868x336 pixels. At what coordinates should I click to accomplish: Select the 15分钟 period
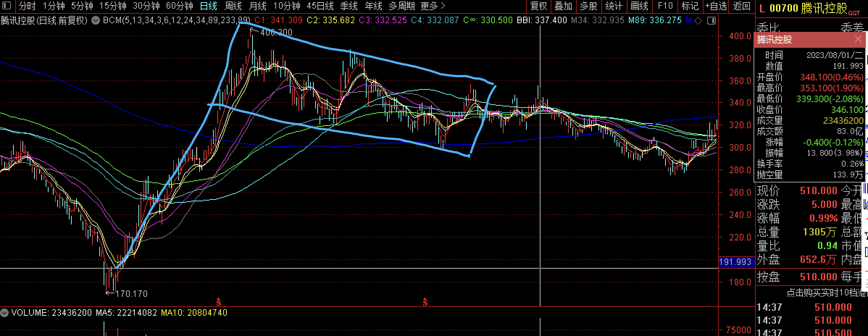113,6
